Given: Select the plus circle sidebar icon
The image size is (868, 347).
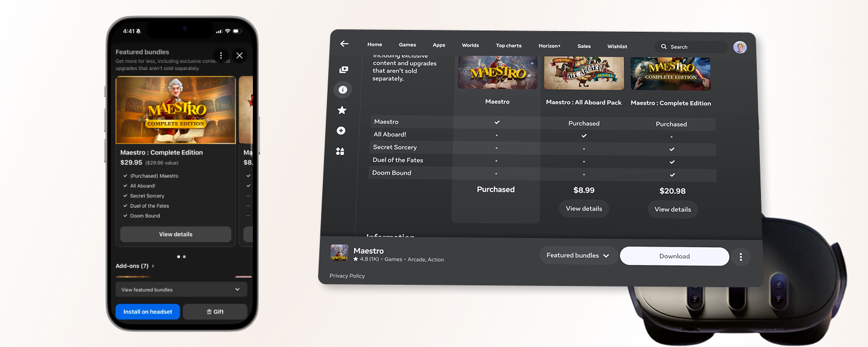Looking at the screenshot, I should [341, 130].
